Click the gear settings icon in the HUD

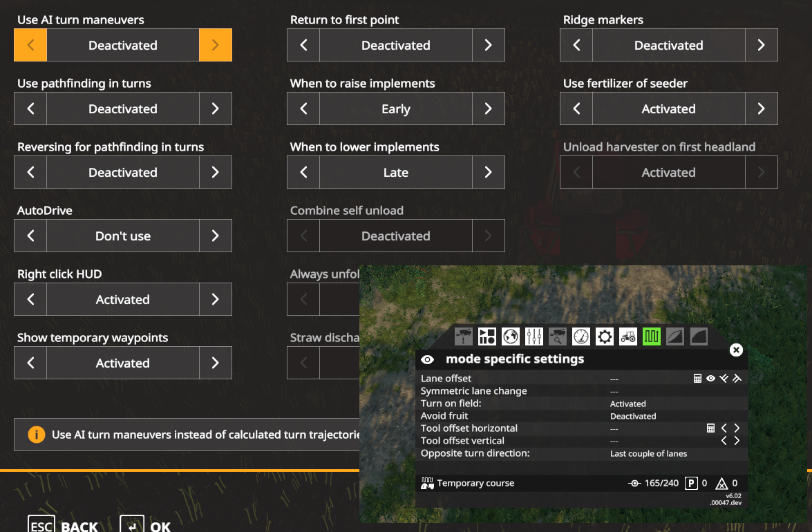coord(605,336)
